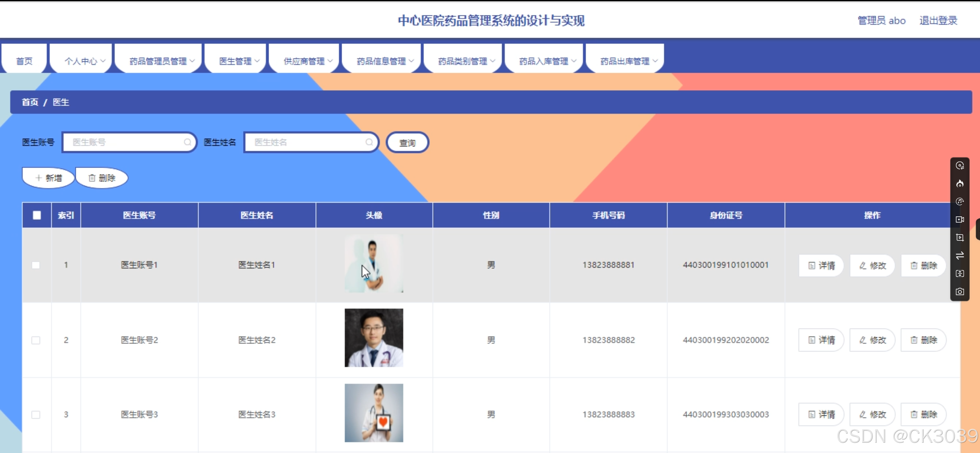Click the video camera recording icon on sidebar
This screenshot has width=980, height=453.
(x=960, y=219)
